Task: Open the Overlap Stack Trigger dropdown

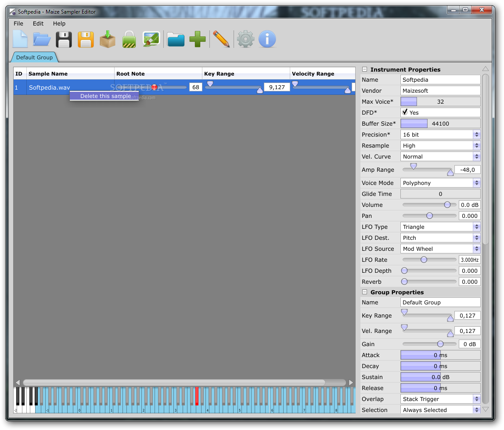Action: coord(440,399)
